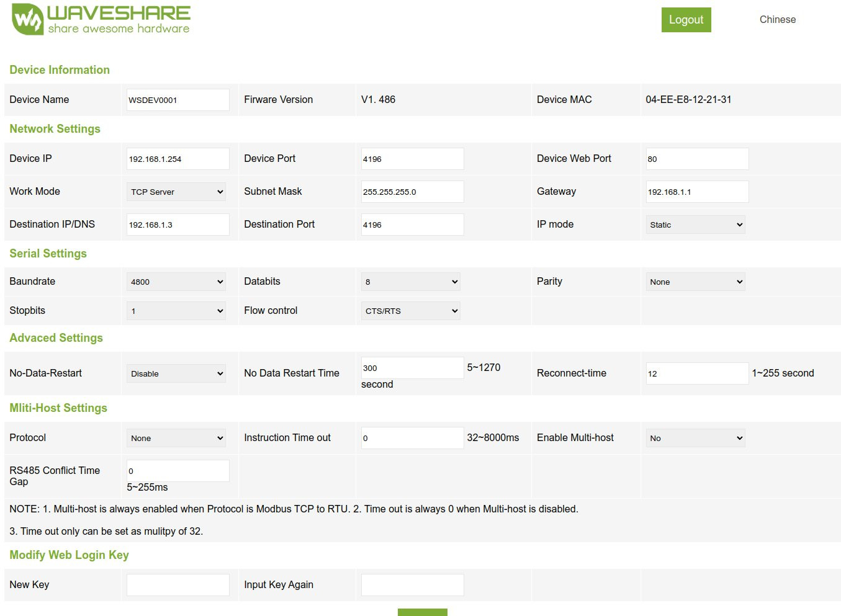
Task: Focus the Instruction Time out field
Action: pos(413,438)
